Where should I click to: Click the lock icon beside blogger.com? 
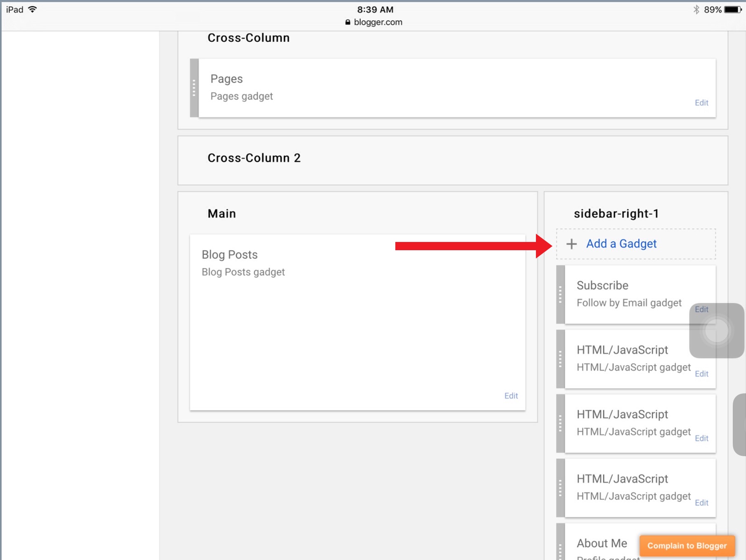tap(348, 22)
